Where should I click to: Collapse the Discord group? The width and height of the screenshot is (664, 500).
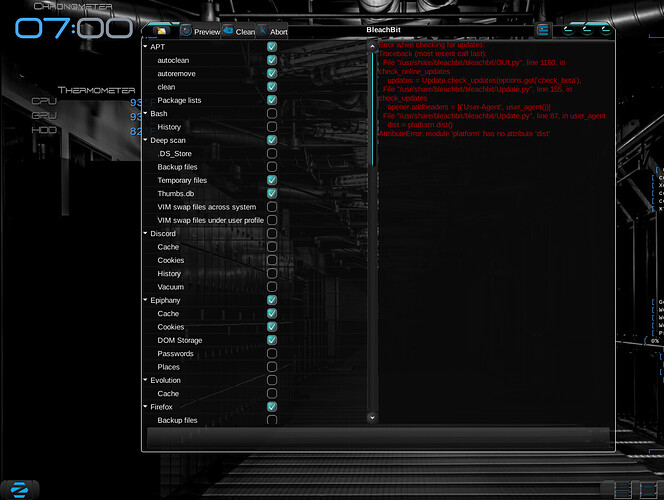pyautogui.click(x=145, y=233)
